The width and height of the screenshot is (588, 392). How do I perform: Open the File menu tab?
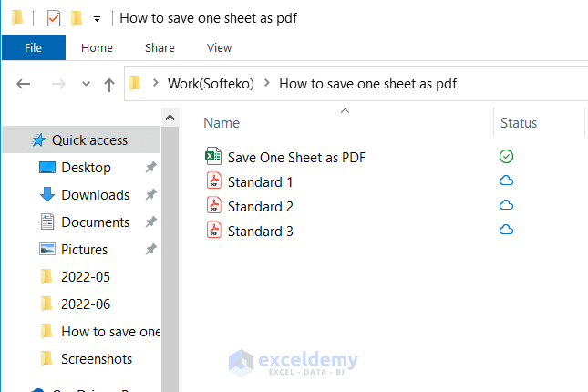33,47
